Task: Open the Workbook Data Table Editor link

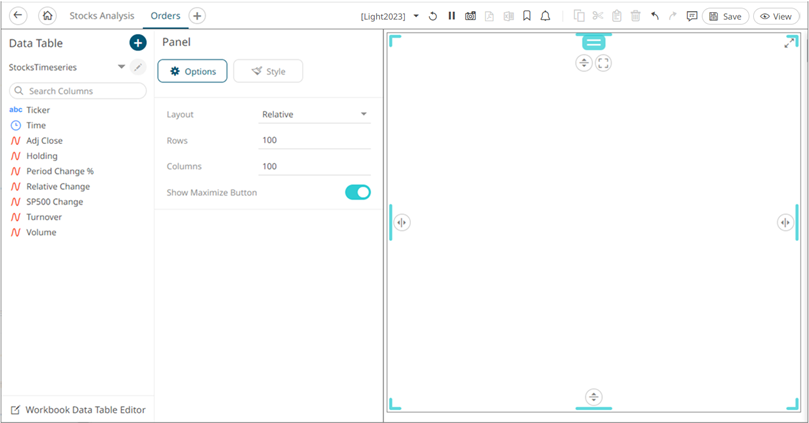Action: [78, 410]
